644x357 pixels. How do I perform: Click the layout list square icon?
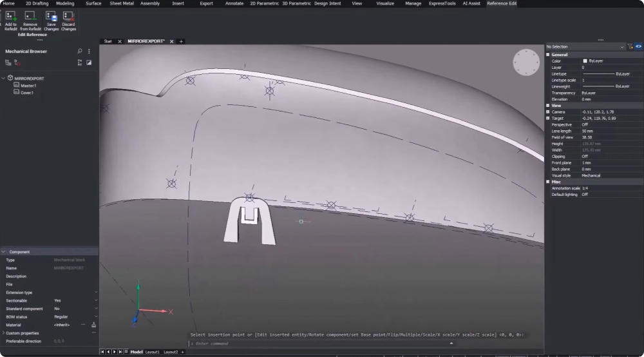click(x=126, y=352)
